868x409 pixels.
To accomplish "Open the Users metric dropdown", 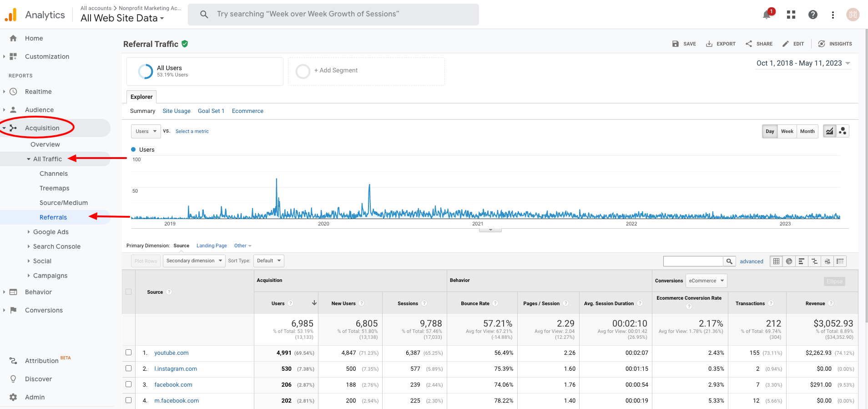I will [x=146, y=131].
